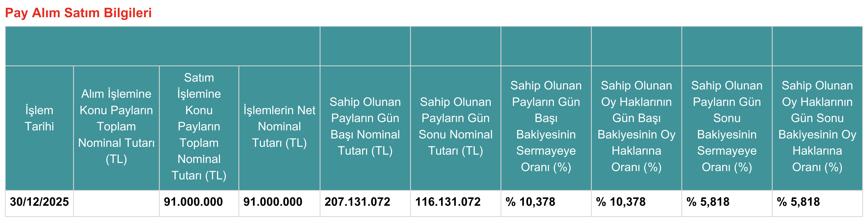Select the 'Payların Gün Başı Bakiyesinin Sermayeye Oranı' header
868x224 pixels.
tap(546, 126)
